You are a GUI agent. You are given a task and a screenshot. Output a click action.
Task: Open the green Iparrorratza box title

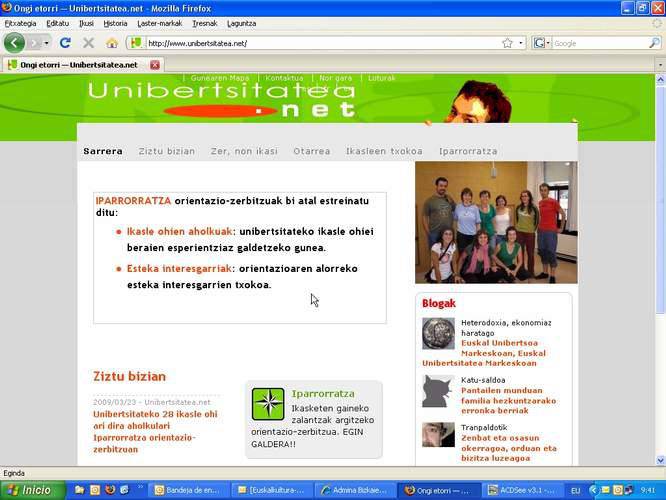pyautogui.click(x=323, y=393)
